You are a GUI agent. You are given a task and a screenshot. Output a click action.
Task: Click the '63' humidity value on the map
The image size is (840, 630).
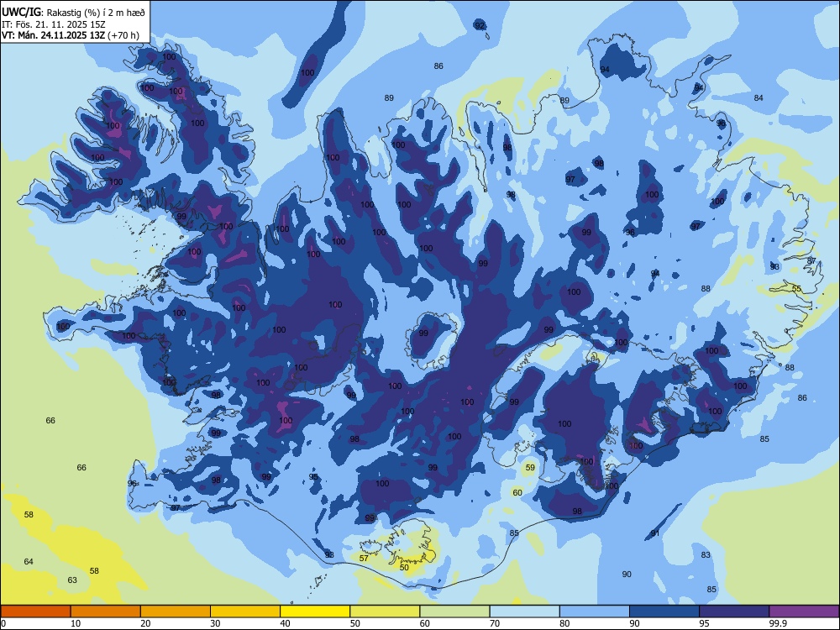click(71, 580)
